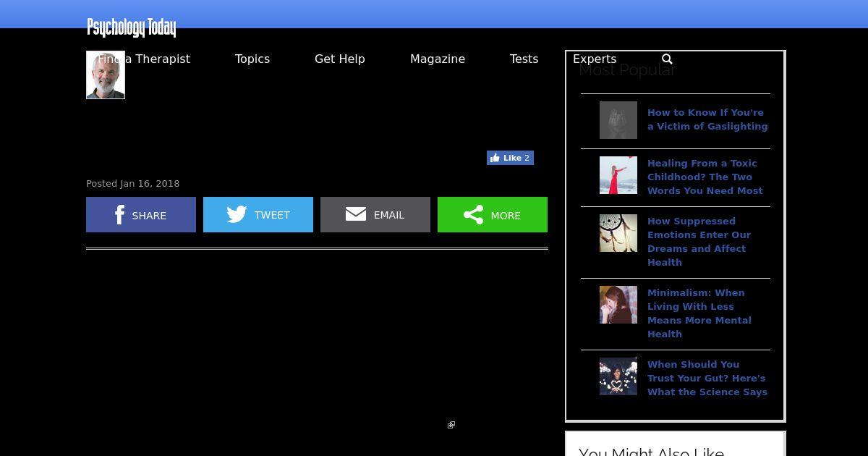The height and width of the screenshot is (456, 868).
Task: Open the Get Help menu
Action: (x=340, y=59)
